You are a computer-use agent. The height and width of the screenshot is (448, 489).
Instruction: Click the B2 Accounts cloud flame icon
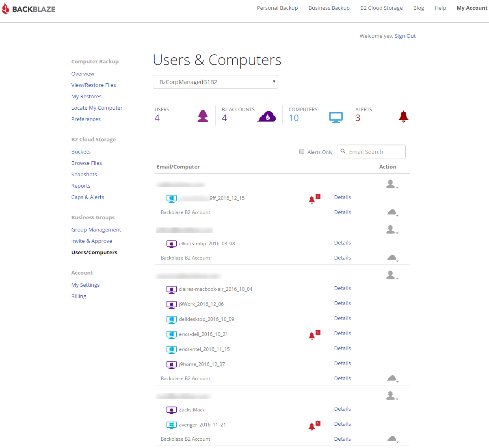tap(267, 116)
